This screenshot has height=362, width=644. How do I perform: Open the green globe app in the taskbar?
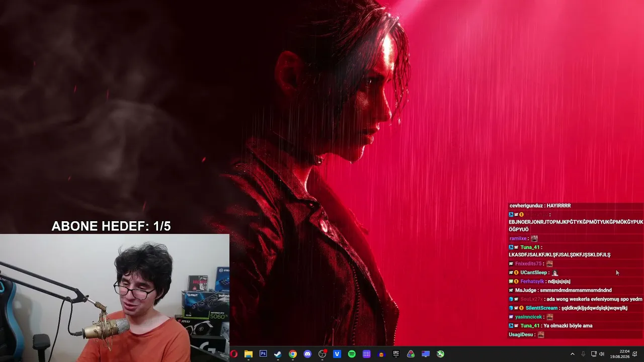(x=440, y=354)
